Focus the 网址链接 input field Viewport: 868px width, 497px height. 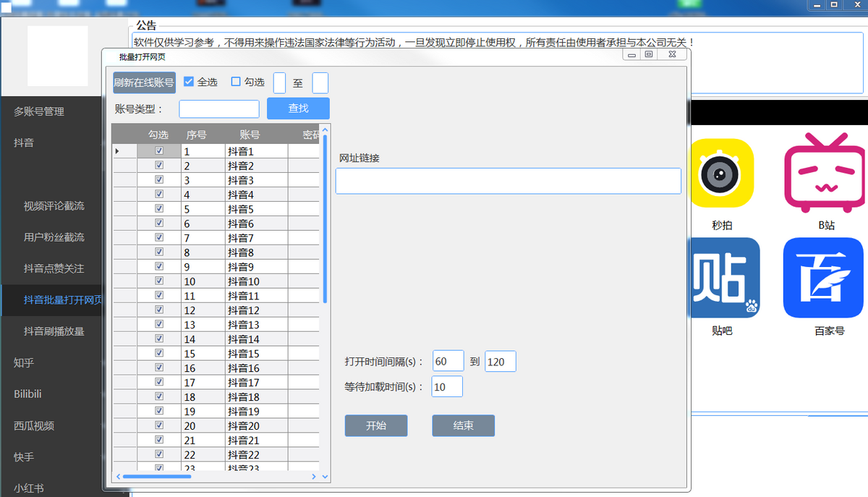pos(509,181)
